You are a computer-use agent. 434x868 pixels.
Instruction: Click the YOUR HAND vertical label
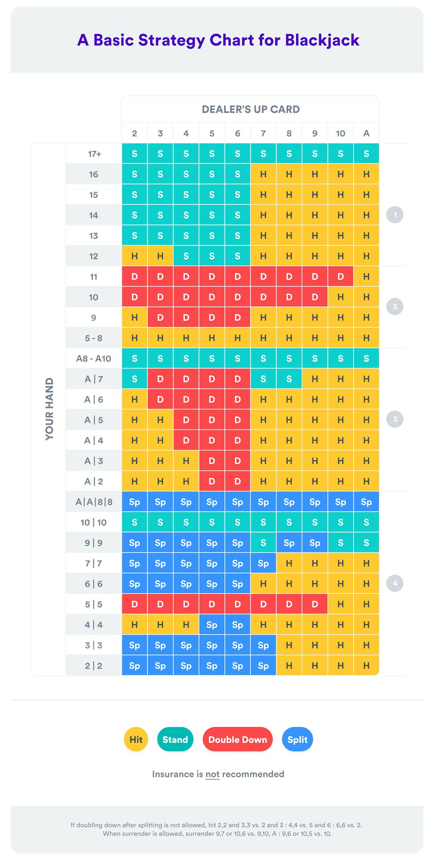[x=49, y=409]
